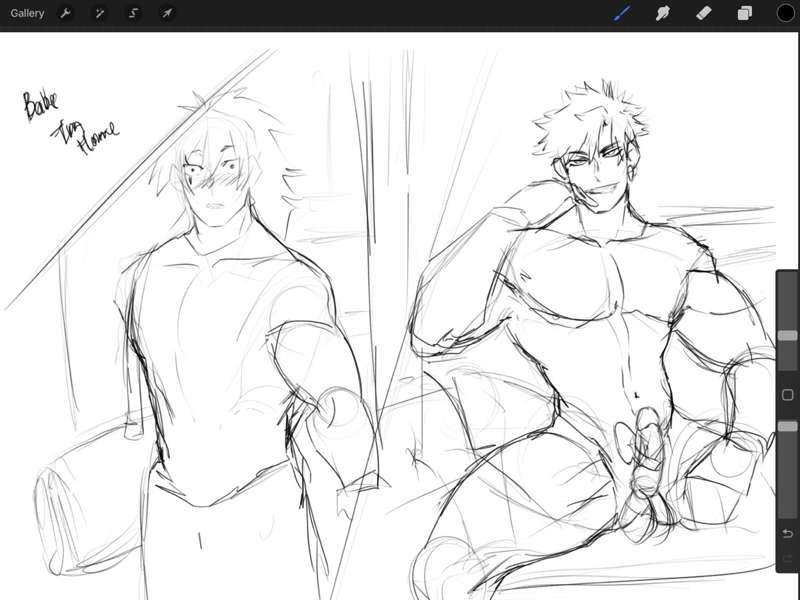Open the Gallery view
The image size is (800, 600).
(x=27, y=13)
